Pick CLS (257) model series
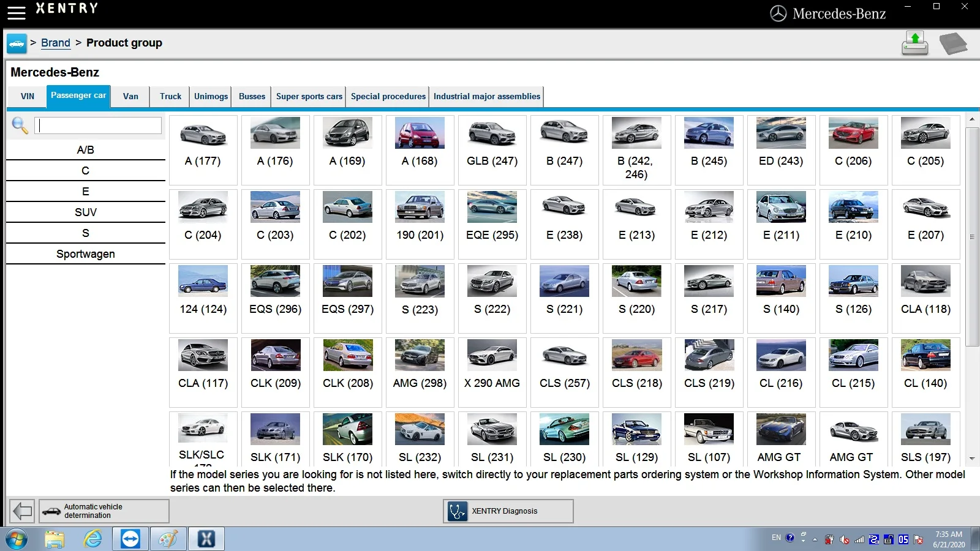 564,372
